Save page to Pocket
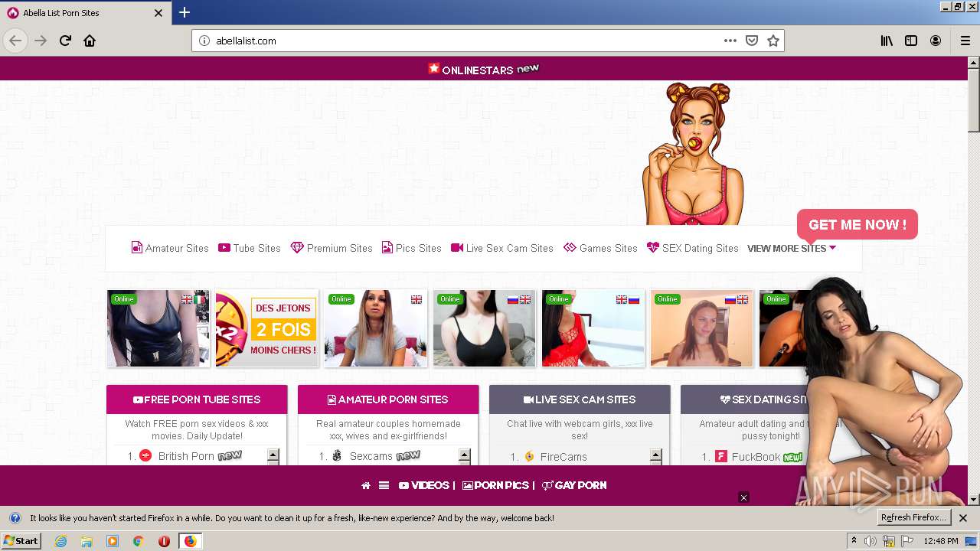This screenshot has height=551, width=980. [x=752, y=41]
